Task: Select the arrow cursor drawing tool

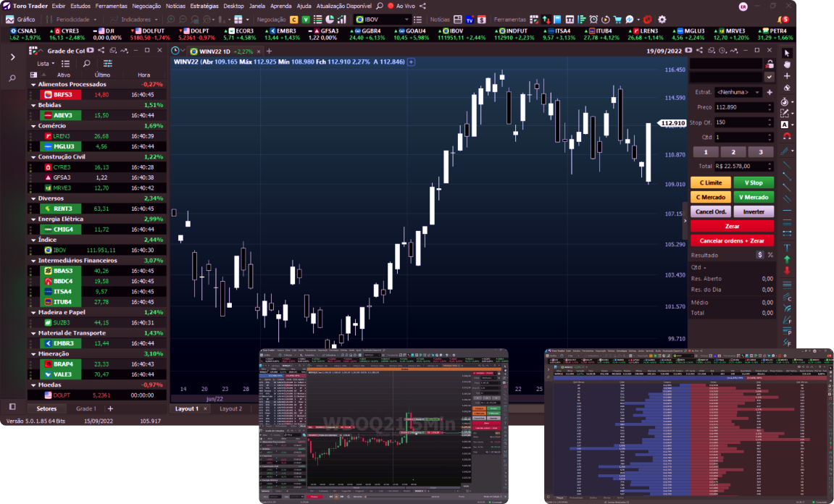Action: (787, 53)
